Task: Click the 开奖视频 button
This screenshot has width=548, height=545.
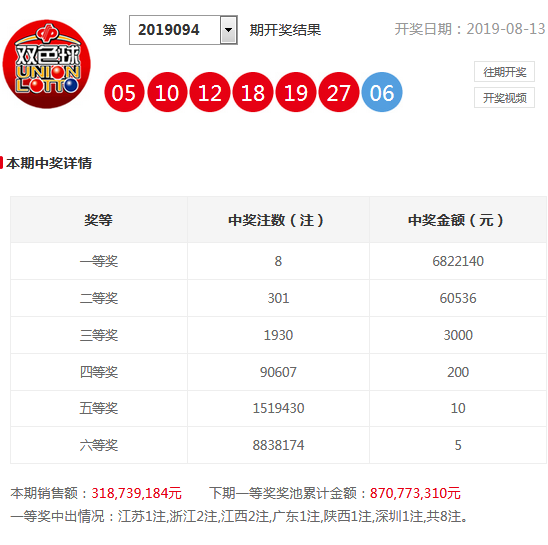Action: [504, 98]
